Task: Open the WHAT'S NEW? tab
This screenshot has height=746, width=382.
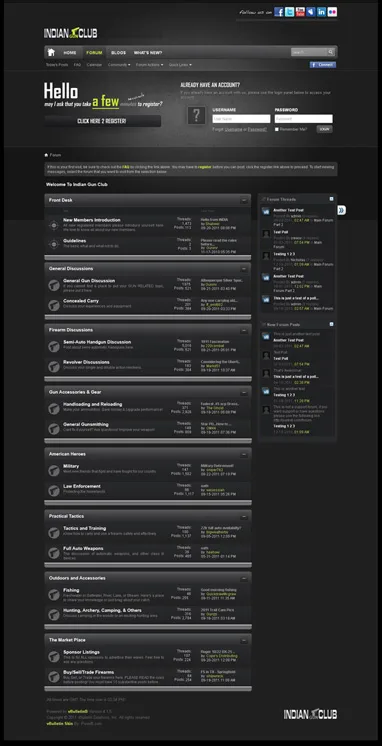Action: tap(148, 53)
